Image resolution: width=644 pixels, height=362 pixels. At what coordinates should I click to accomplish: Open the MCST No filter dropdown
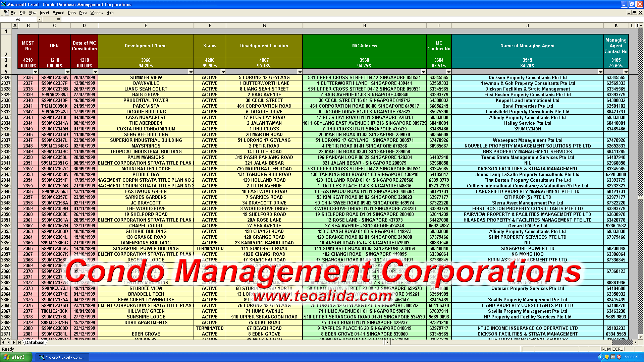point(36,72)
